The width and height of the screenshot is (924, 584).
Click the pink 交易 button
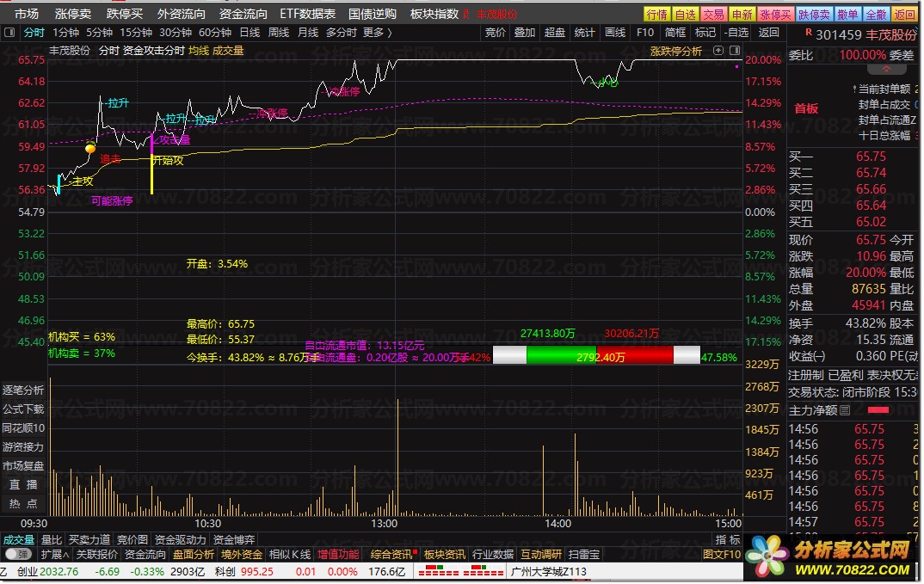[713, 14]
